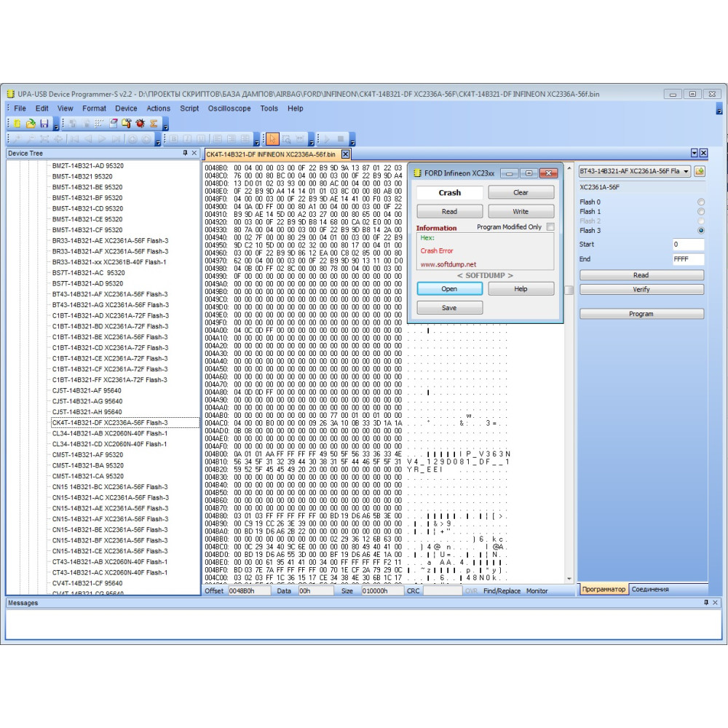Click the End address input field
The width and height of the screenshot is (728, 728).
click(688, 259)
